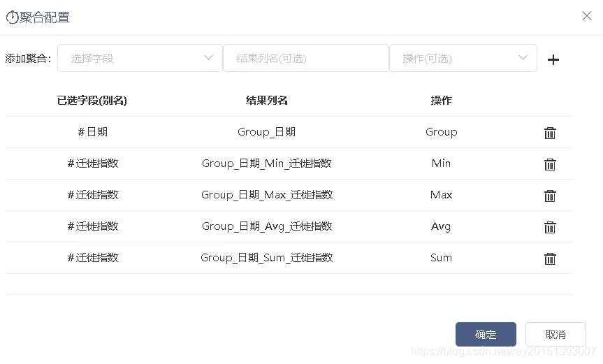Delete the Avg 迁徙指数 aggregation row
The image size is (603, 364).
point(550,227)
